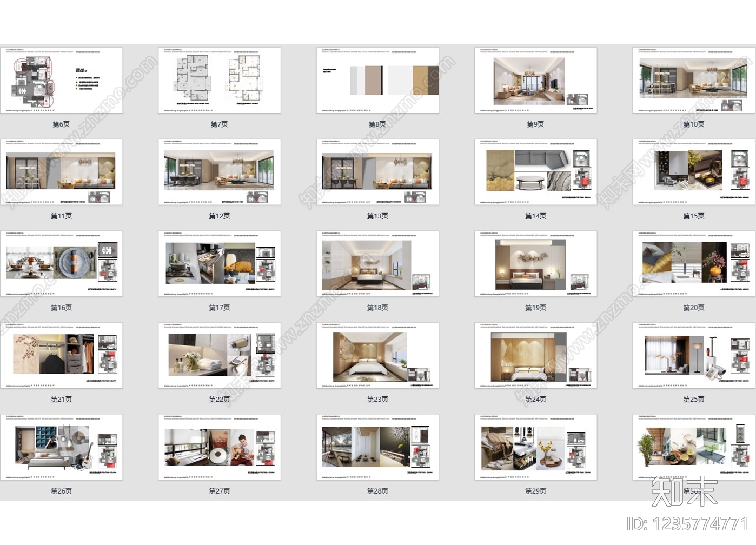Screen dimensions: 756x545
Task: Select the page 21 wardrobe thumbnail
Action: (62, 356)
